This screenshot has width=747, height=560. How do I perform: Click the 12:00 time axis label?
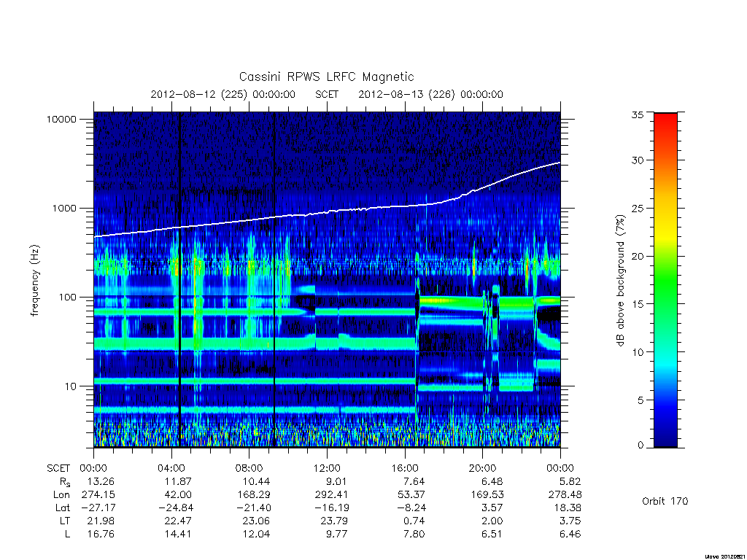point(328,468)
